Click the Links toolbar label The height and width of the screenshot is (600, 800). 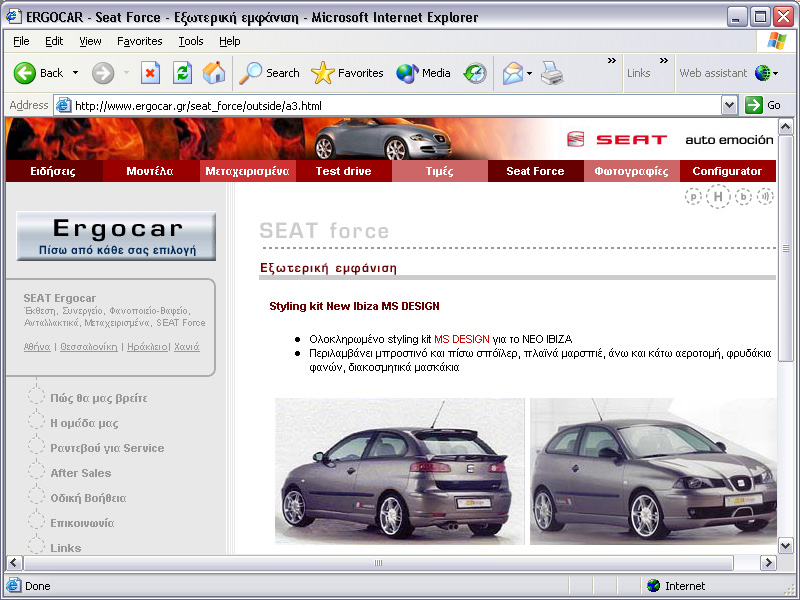pos(638,73)
